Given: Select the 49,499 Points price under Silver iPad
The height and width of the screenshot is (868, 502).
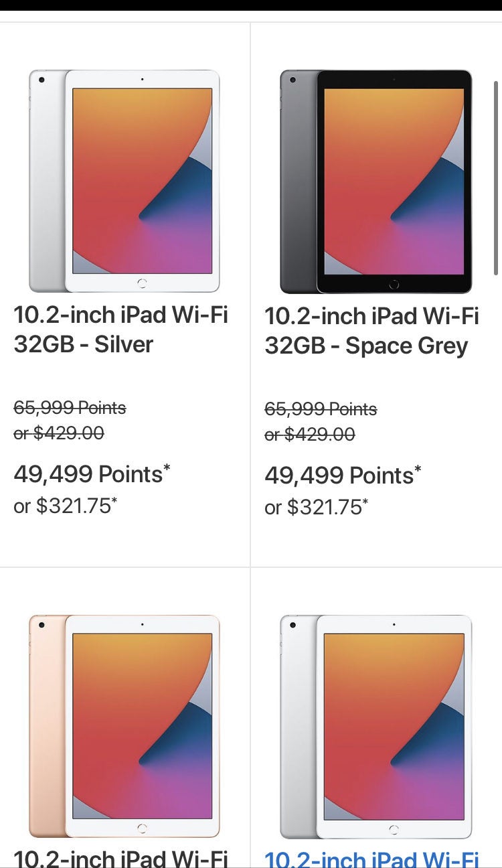Looking at the screenshot, I should coord(87,474).
